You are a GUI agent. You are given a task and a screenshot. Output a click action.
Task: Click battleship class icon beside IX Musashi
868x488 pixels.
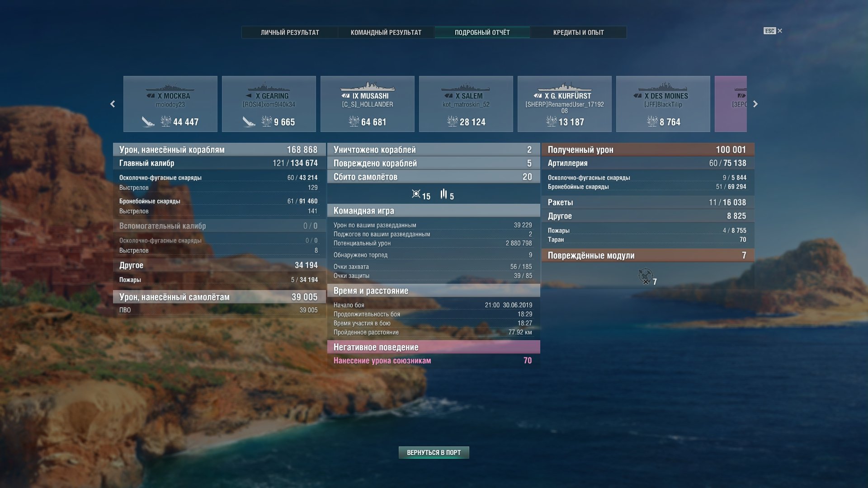[346, 96]
